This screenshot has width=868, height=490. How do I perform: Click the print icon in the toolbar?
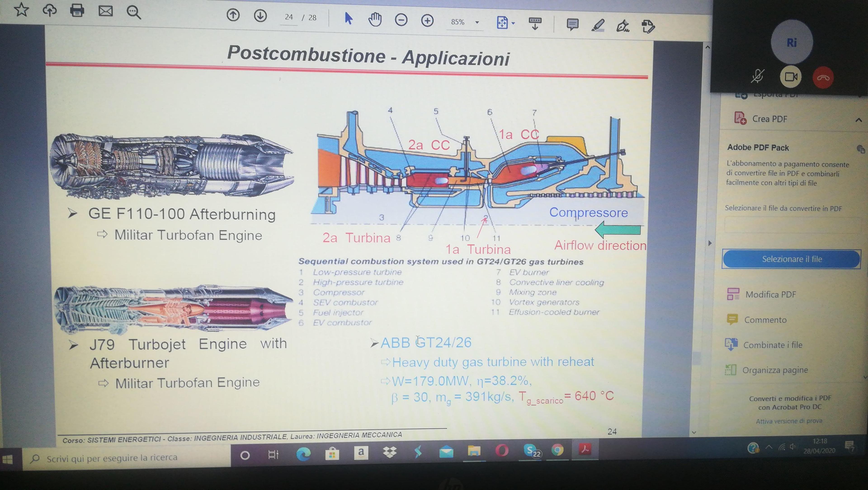coord(77,10)
